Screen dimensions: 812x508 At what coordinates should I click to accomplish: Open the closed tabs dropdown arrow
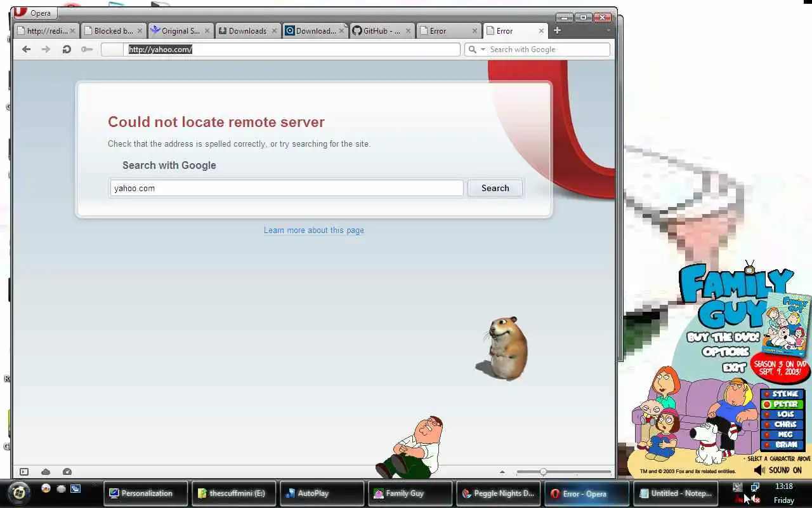click(x=608, y=30)
